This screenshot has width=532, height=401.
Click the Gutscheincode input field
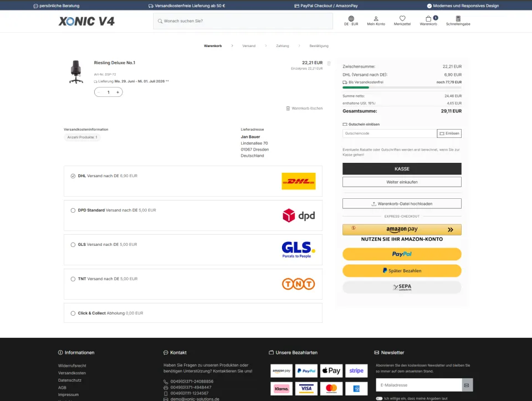tap(390, 133)
